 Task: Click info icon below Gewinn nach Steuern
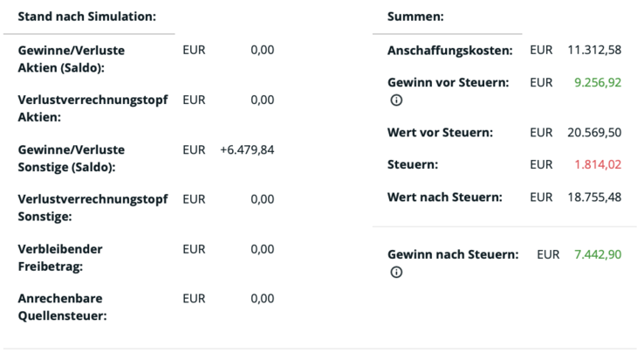[x=396, y=273]
